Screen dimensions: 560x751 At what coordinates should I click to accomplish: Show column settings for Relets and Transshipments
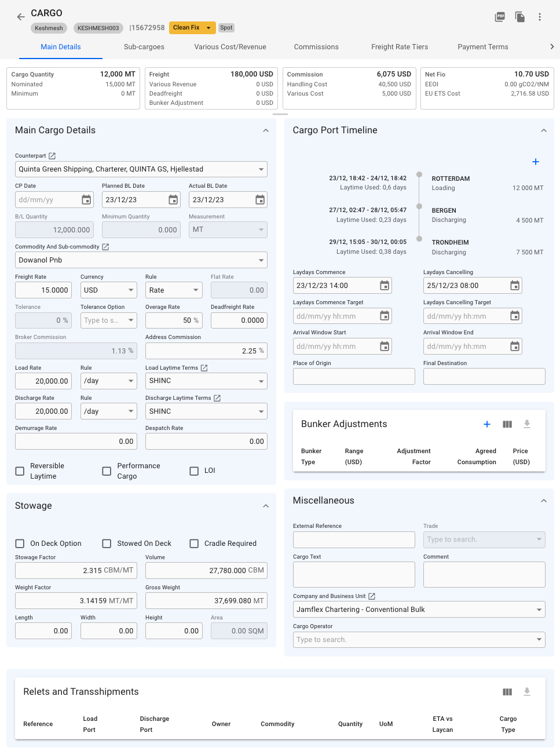click(x=507, y=692)
